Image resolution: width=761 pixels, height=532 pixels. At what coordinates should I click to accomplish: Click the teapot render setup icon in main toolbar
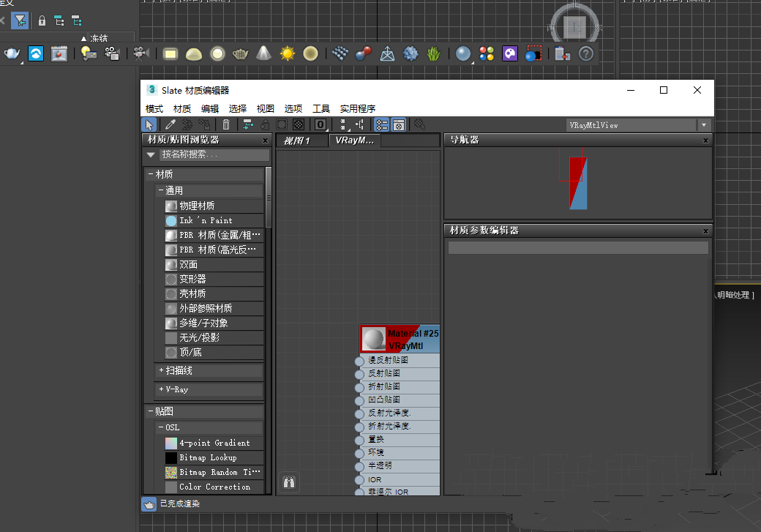12,53
